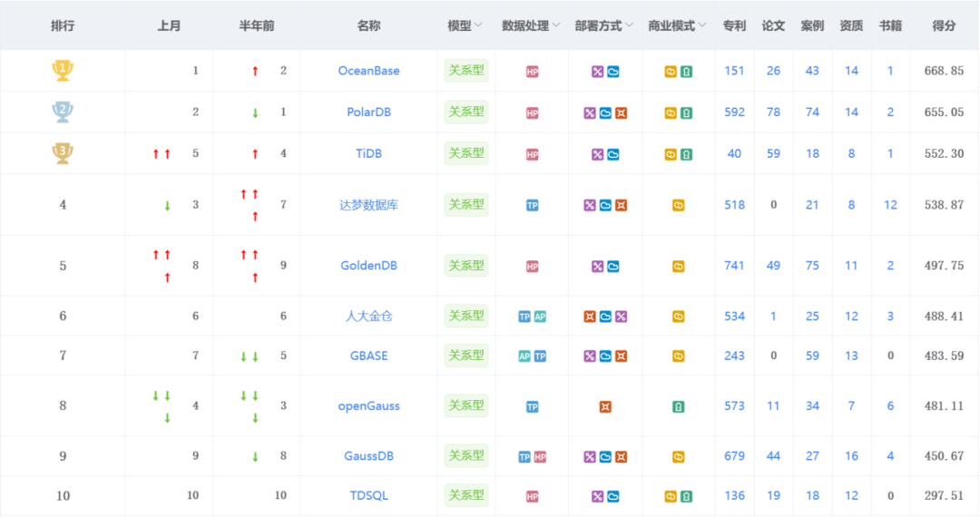Open the 人大金仓 link

click(x=368, y=316)
